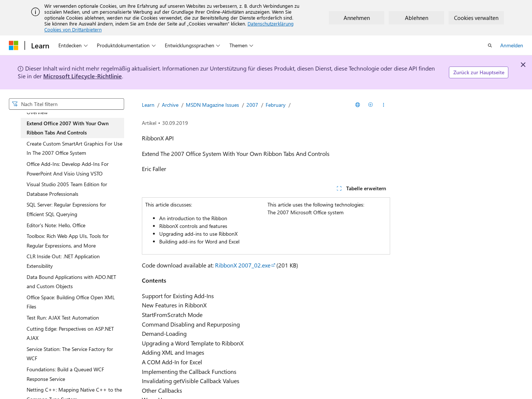Open Data Bound Applications with ADO.NET
The image size is (532, 399).
(72, 282)
